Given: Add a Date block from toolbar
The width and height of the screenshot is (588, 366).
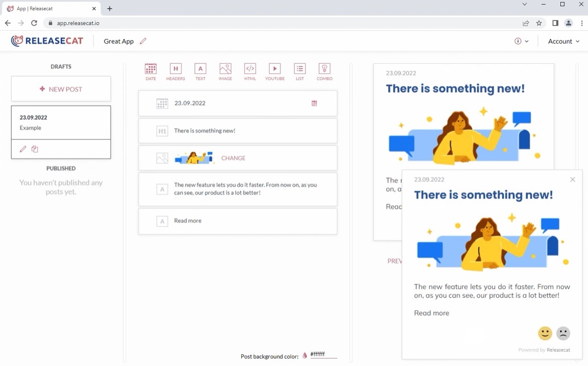Looking at the screenshot, I should pos(151,71).
